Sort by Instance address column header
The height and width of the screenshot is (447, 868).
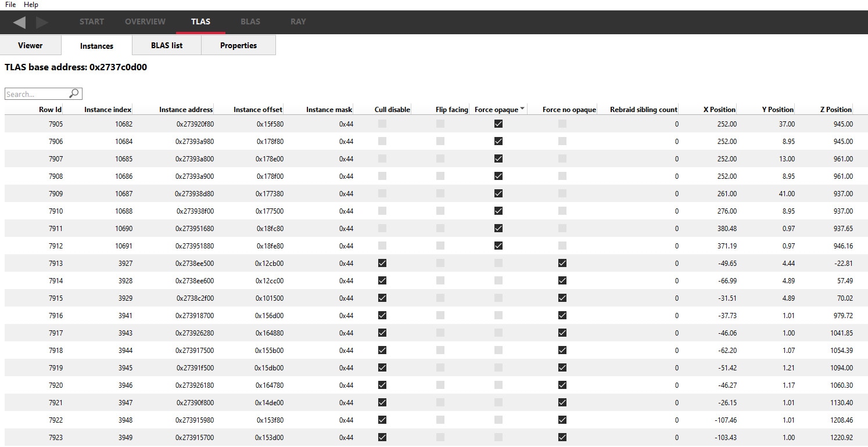tap(186, 109)
